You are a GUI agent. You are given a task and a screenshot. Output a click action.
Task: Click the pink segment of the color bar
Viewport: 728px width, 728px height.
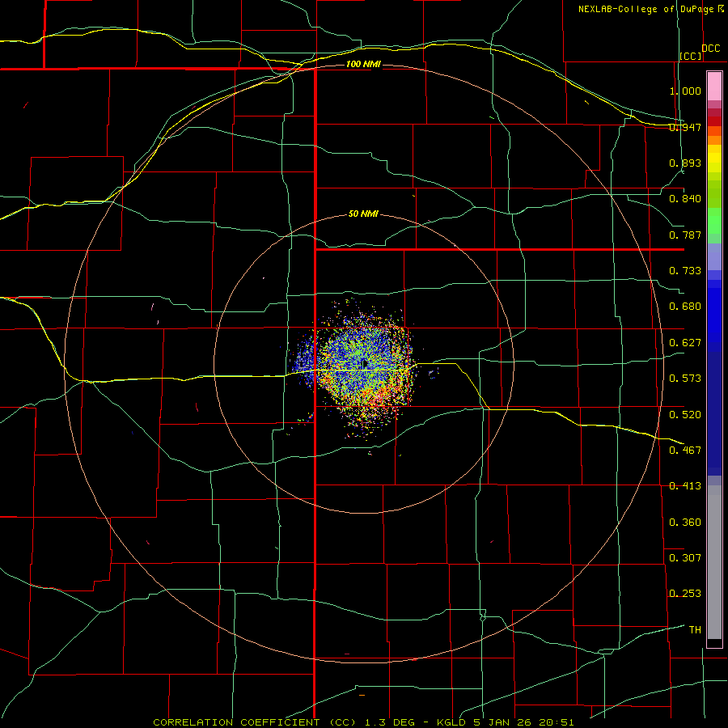[x=714, y=87]
